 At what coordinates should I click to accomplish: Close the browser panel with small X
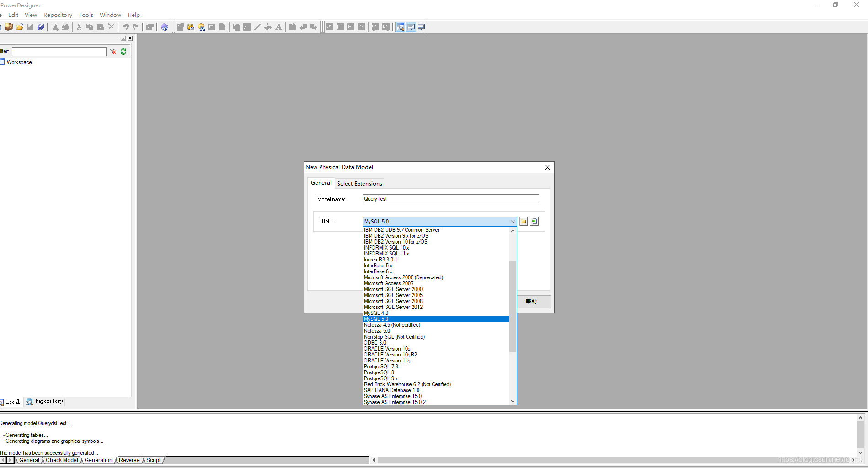pos(130,38)
